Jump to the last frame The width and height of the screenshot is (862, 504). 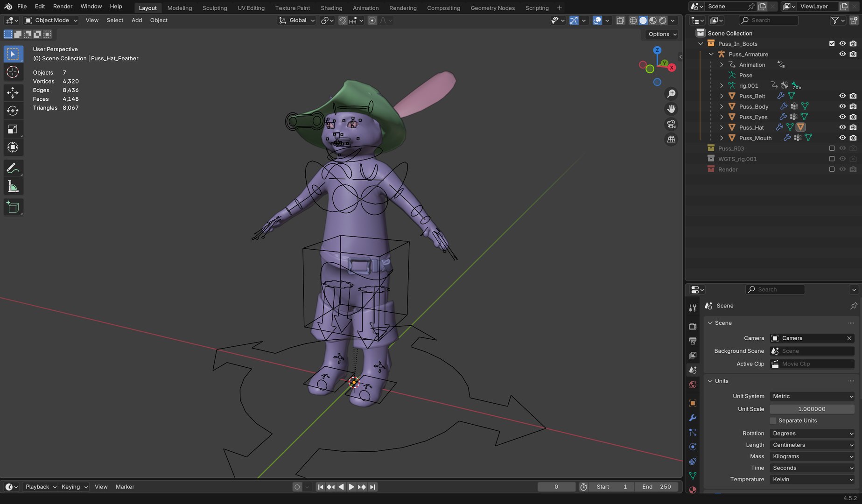coord(372,487)
